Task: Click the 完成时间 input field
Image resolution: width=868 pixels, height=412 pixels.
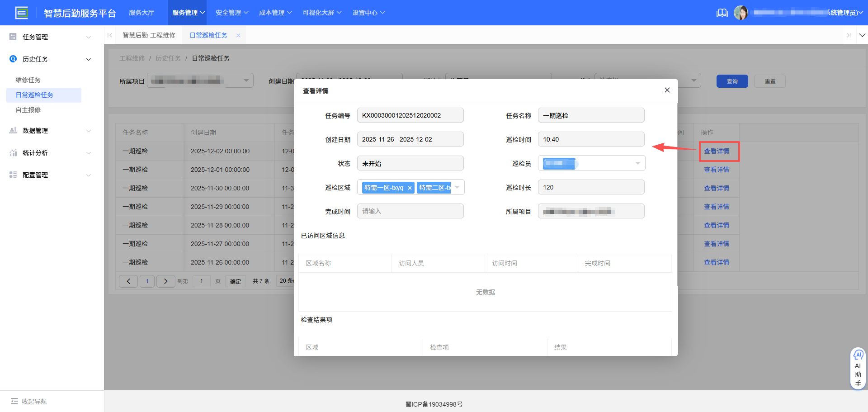Action: [410, 211]
